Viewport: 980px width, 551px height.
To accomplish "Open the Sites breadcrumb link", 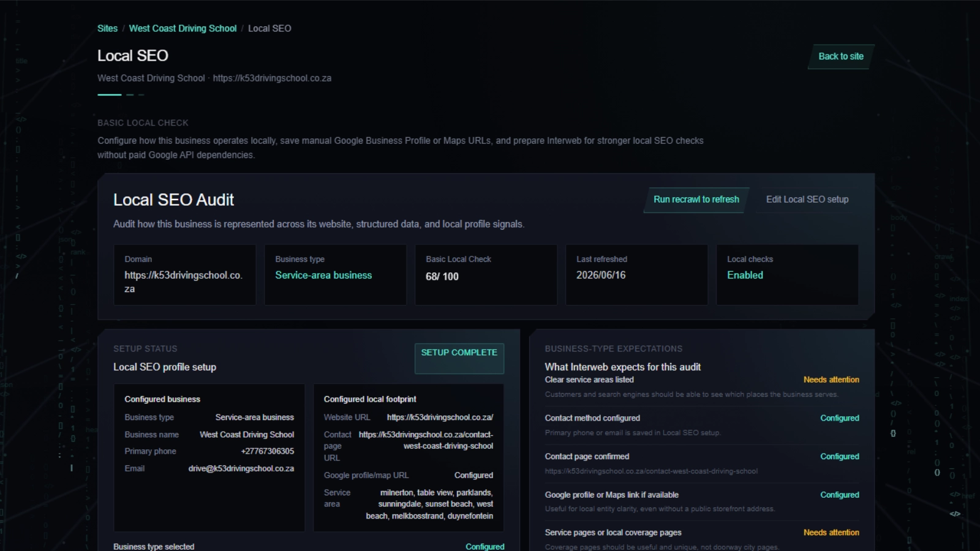I will [x=107, y=28].
